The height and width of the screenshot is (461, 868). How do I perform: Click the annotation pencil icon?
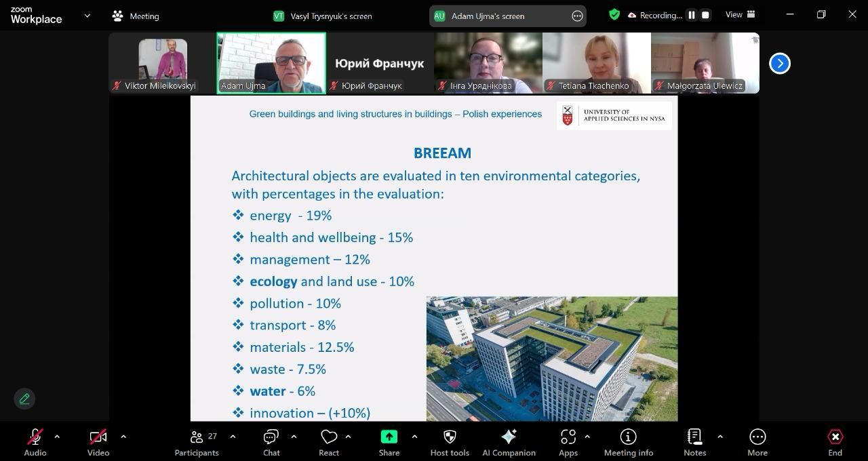click(x=24, y=399)
